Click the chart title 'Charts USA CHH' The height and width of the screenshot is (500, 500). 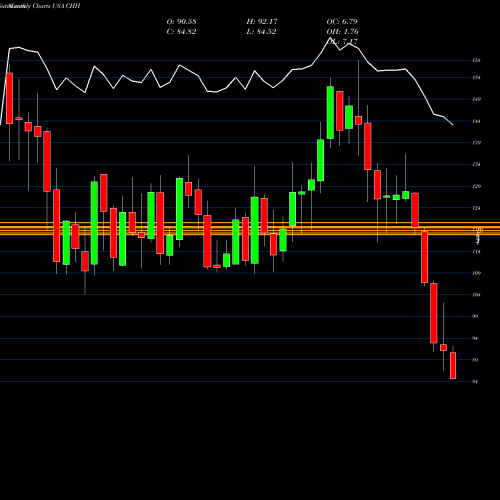click(x=57, y=6)
